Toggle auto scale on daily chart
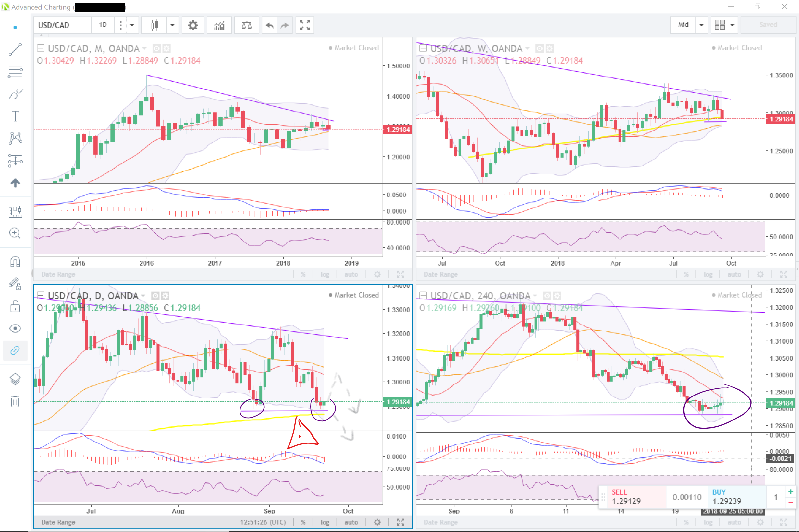 click(351, 522)
